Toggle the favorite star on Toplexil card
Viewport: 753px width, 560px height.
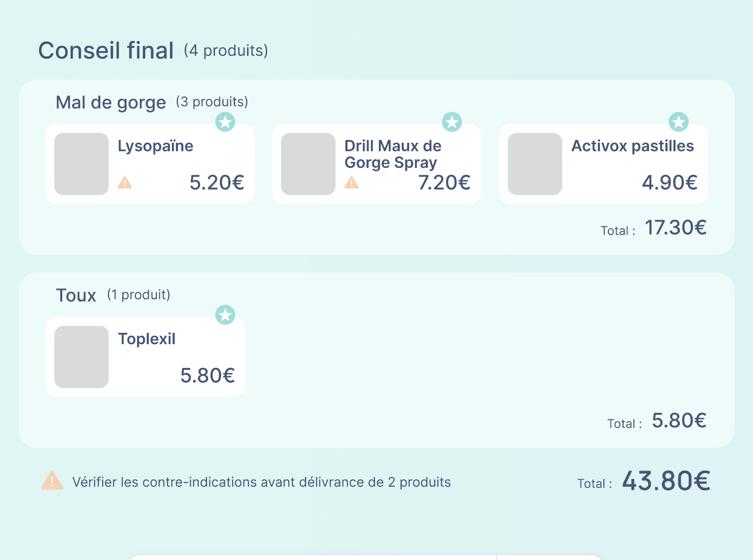(225, 315)
